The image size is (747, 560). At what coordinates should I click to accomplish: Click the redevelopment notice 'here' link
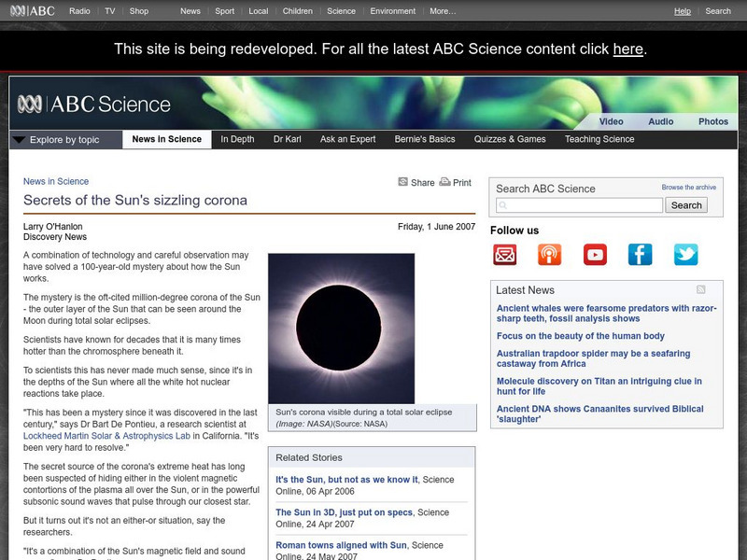(x=627, y=49)
